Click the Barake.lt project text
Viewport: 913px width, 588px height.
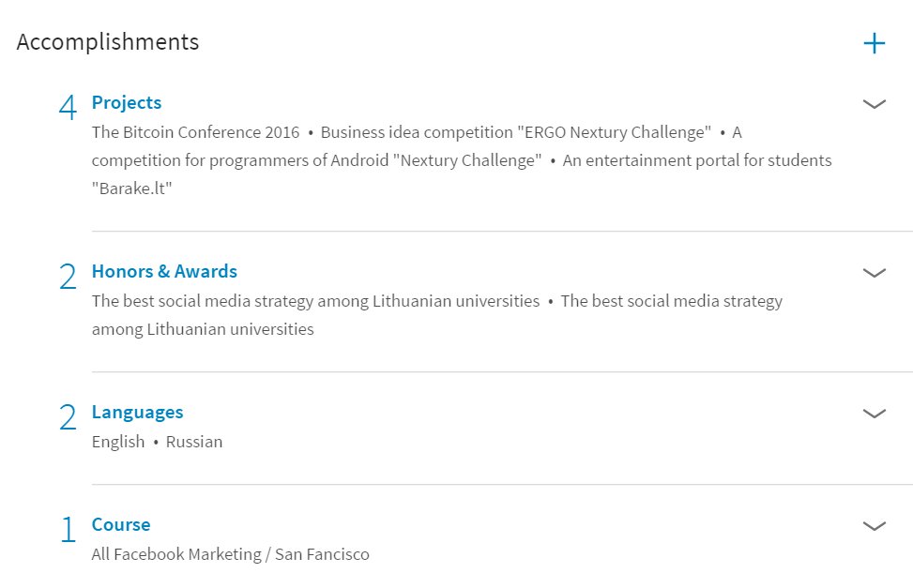tap(132, 188)
